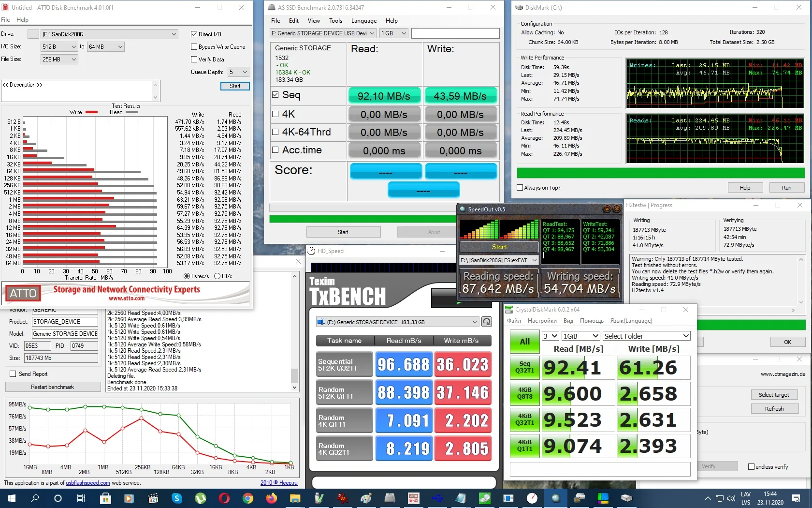
Task: Launch Opera browser from the taskbar
Action: tap(224, 498)
